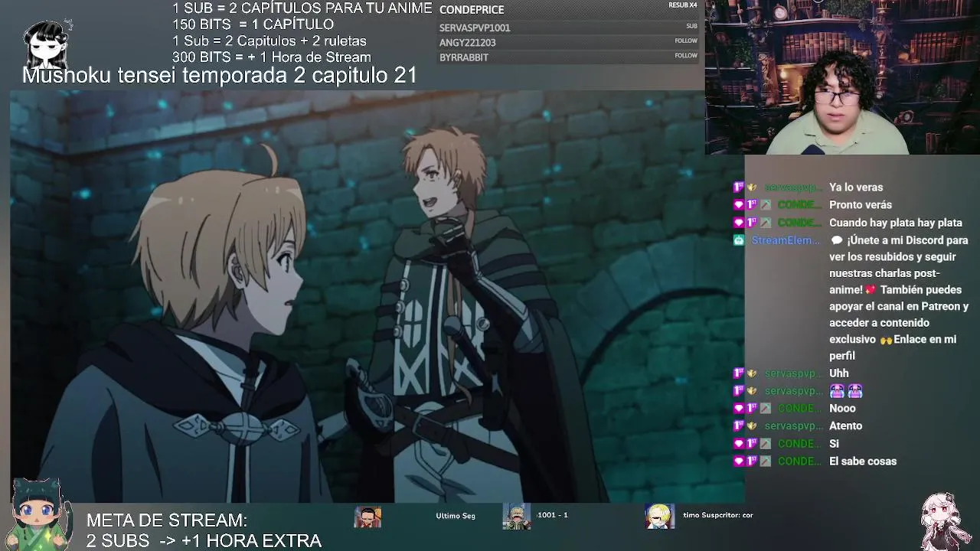Viewport: 980px width, 551px height.
Task: Click the heart badge beside 'Pronto verás' message
Action: [739, 205]
